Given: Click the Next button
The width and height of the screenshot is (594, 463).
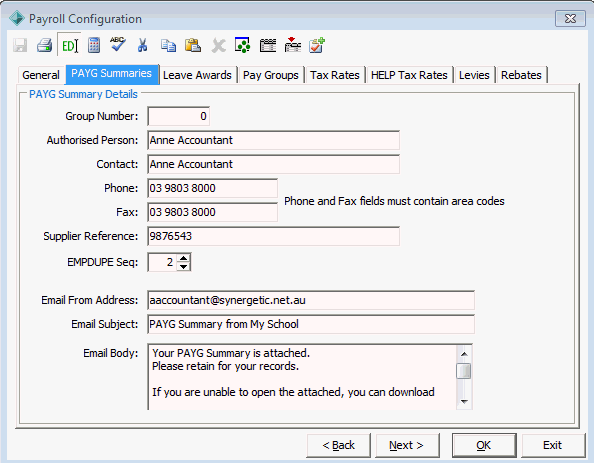Looking at the screenshot, I should coord(407,445).
